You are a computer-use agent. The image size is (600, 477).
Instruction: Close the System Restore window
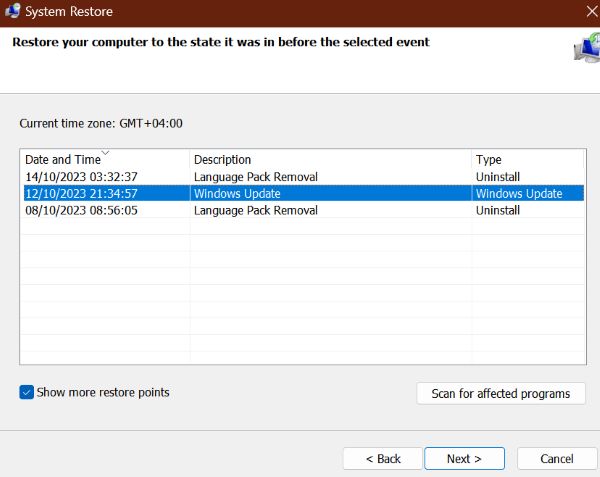click(592, 11)
